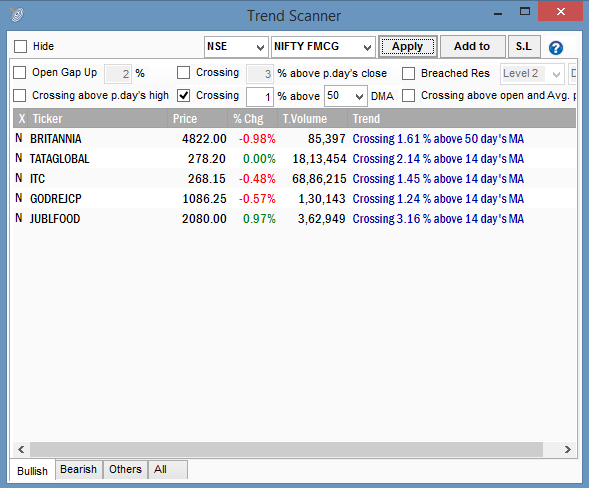Viewport: 589px width, 488px height.
Task: Enable Crossing above open and Avg. checkbox
Action: [408, 95]
